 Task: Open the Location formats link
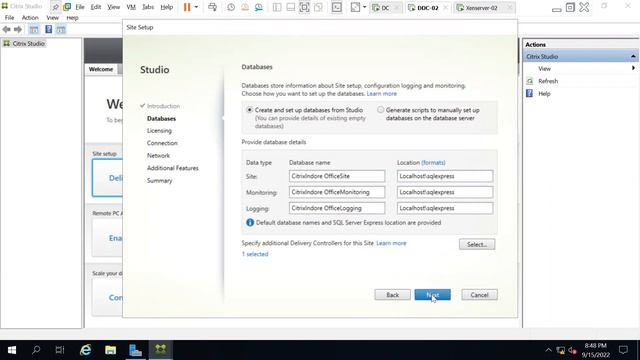tap(433, 162)
